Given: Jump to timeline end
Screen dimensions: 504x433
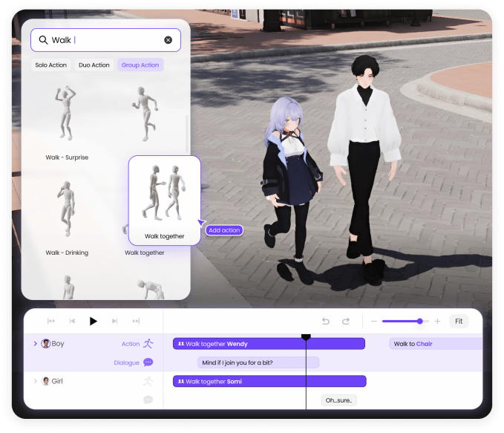Looking at the screenshot, I should [x=136, y=321].
